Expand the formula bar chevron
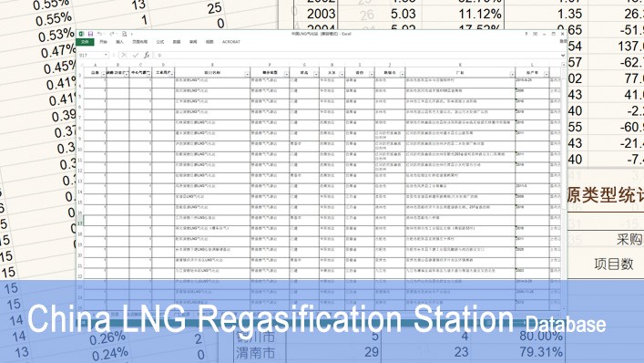Image resolution: width=644 pixels, height=363 pixels. pyautogui.click(x=563, y=55)
